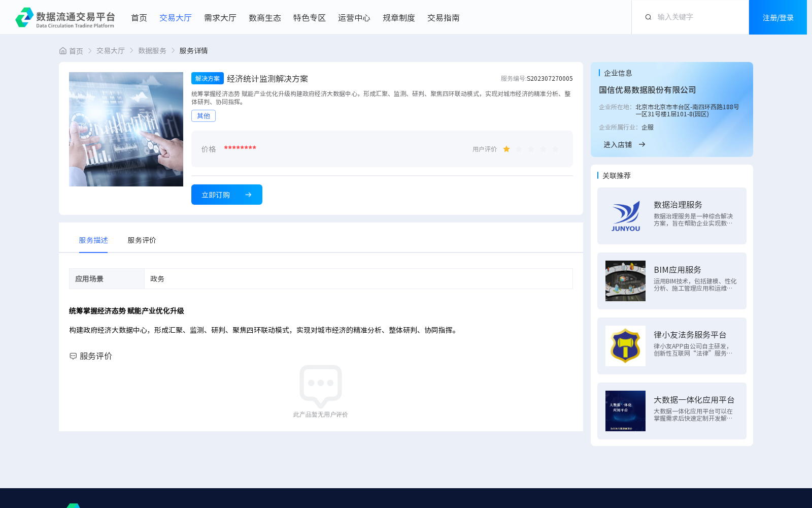Click the 企服 industry value
Image resolution: width=812 pixels, height=508 pixels.
648,128
